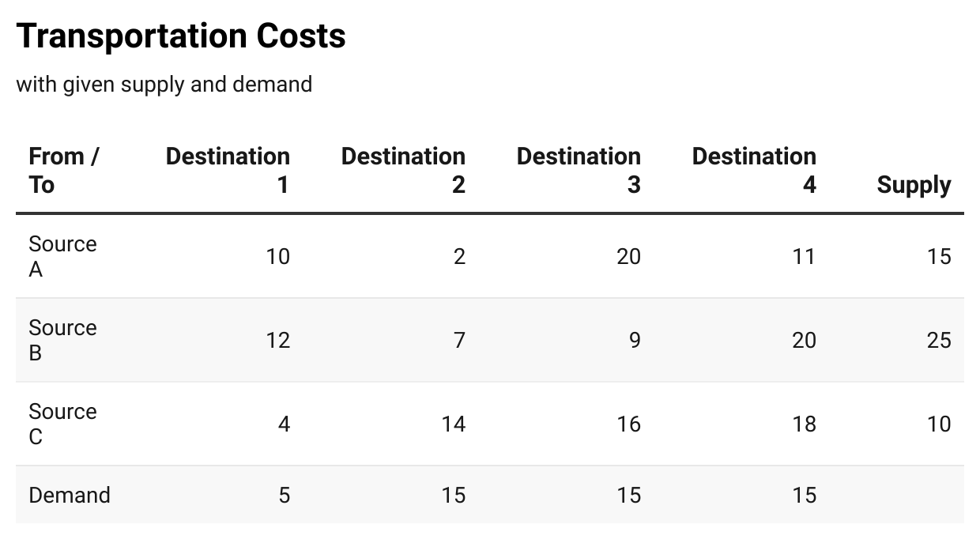Screen dimensions: 980x543
Task: Click the Destination 1 column header
Action: (x=228, y=171)
